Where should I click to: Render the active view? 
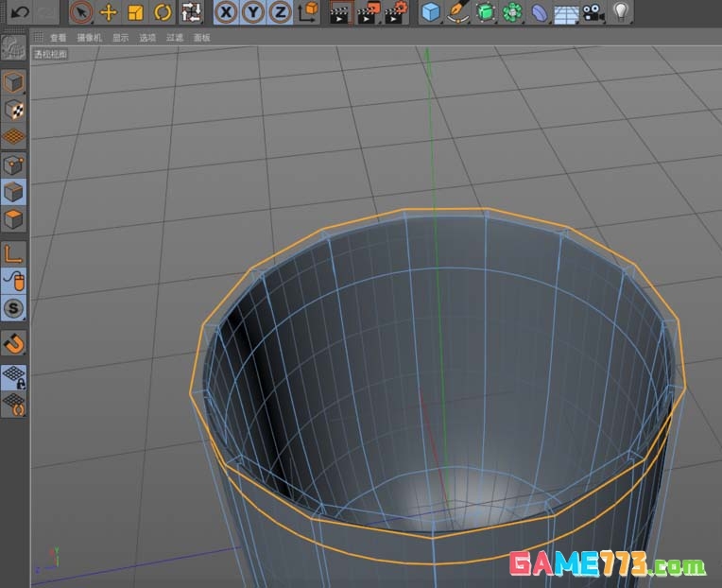tap(340, 12)
